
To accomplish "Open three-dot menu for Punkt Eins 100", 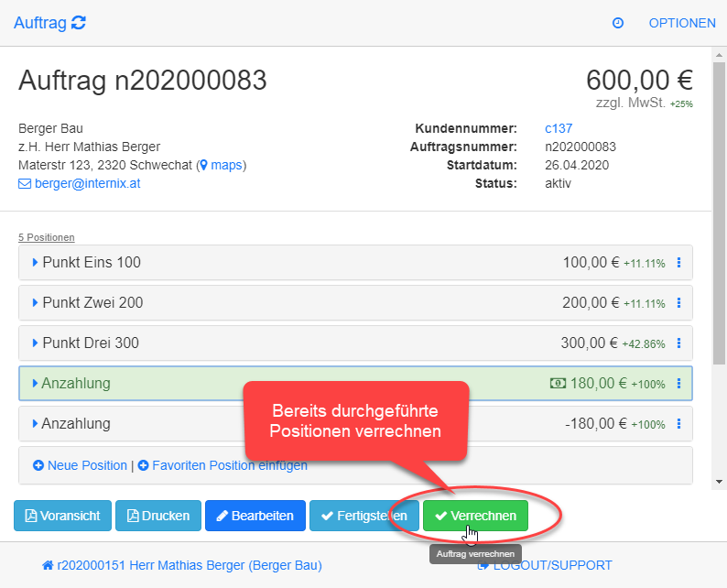I will click(678, 263).
